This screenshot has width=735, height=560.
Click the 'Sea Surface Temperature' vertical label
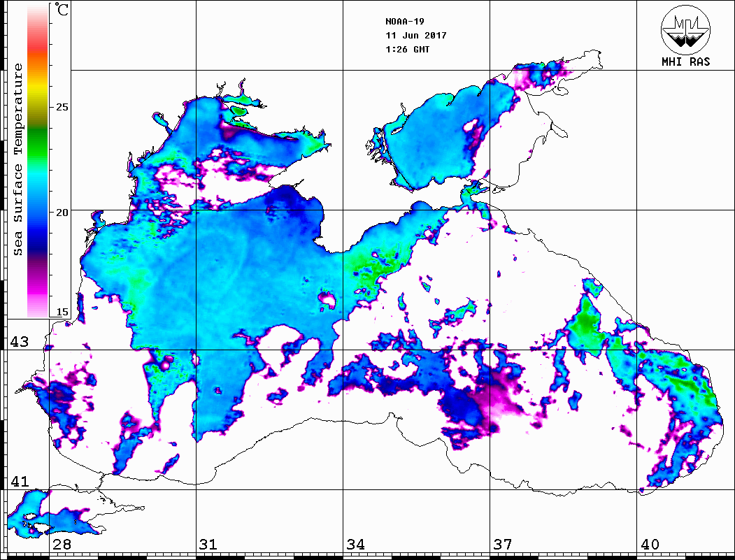(17, 159)
